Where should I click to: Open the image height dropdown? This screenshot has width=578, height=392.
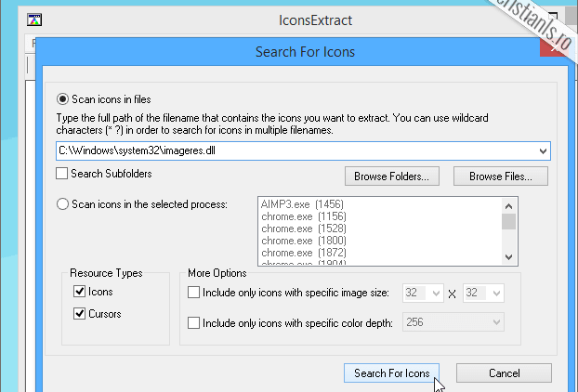click(495, 293)
